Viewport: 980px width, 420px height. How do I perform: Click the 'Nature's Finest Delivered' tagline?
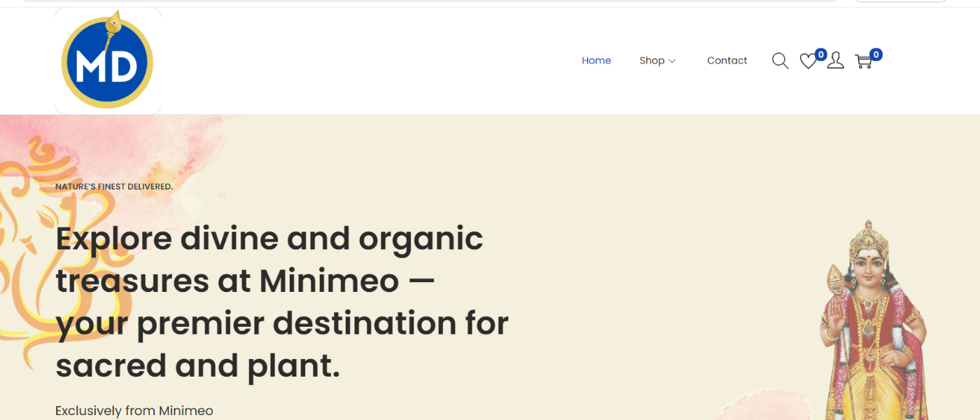tap(114, 187)
